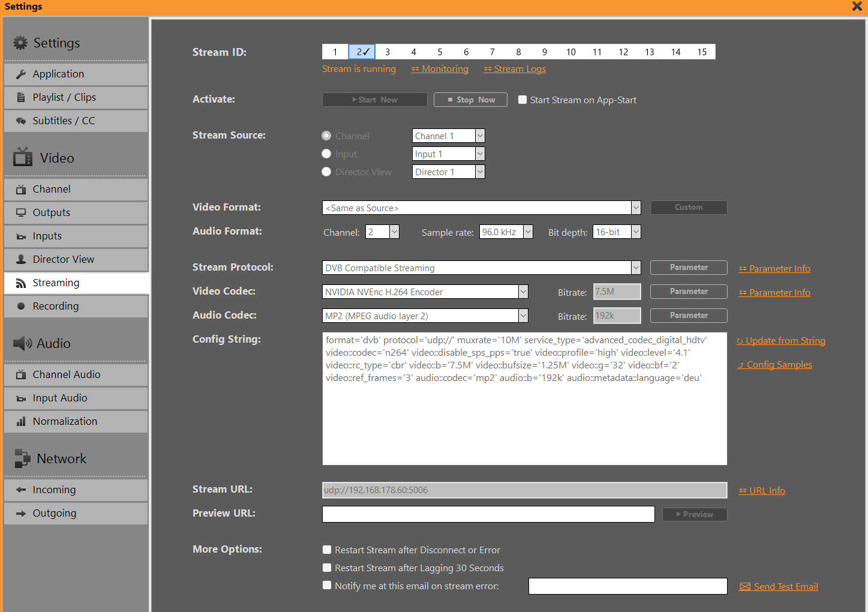868x612 pixels.
Task: Click the bar chart icon beside Normalization
Action: click(x=21, y=422)
